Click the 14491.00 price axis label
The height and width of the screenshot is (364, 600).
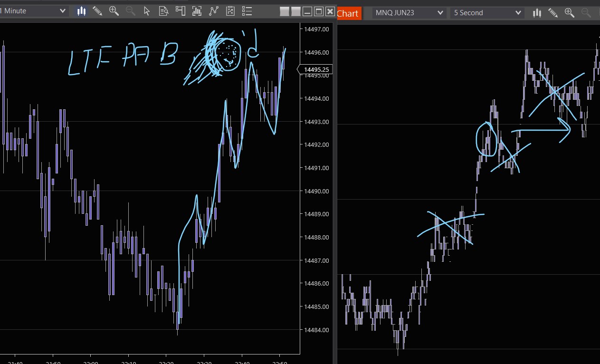coord(316,168)
